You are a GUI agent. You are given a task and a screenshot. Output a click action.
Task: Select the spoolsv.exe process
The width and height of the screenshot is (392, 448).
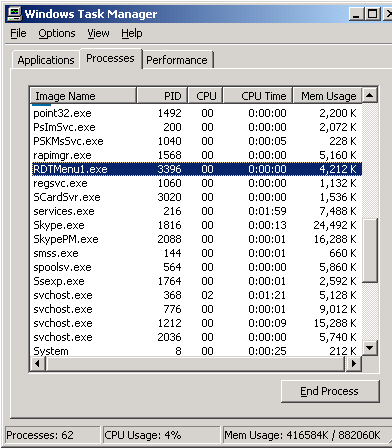(x=196, y=267)
